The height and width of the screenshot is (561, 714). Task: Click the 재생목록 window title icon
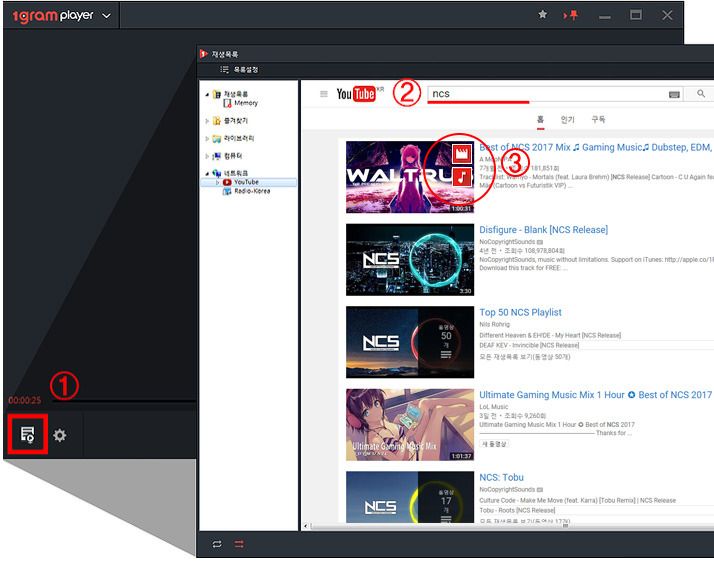[204, 54]
